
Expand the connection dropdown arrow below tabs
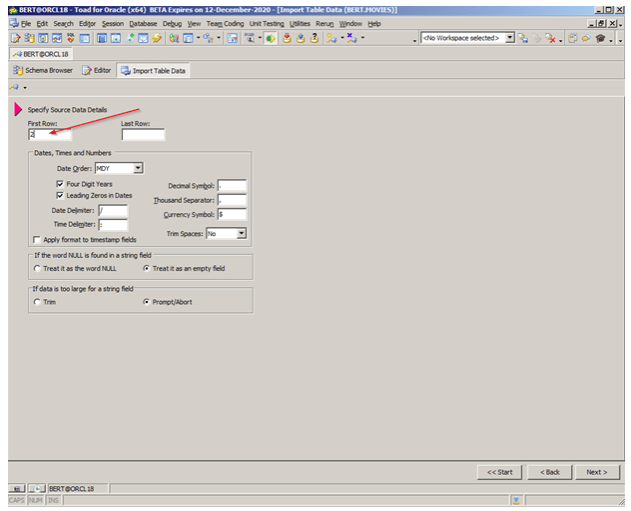(25, 88)
